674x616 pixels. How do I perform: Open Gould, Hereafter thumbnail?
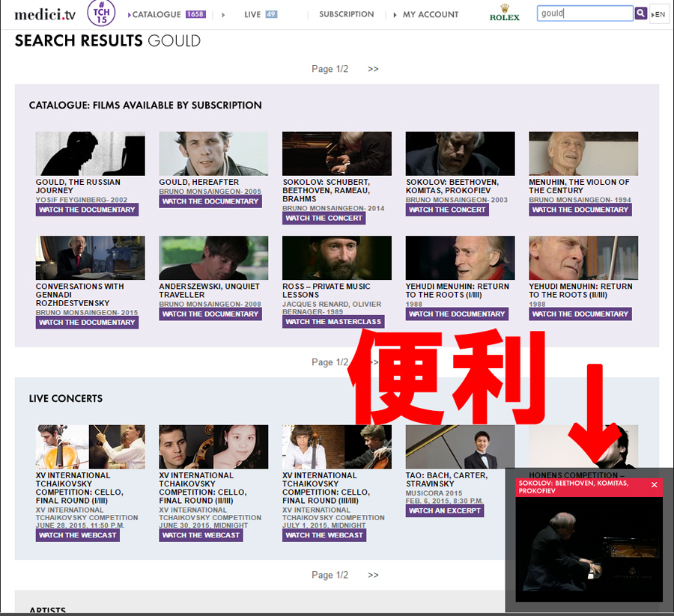point(213,153)
